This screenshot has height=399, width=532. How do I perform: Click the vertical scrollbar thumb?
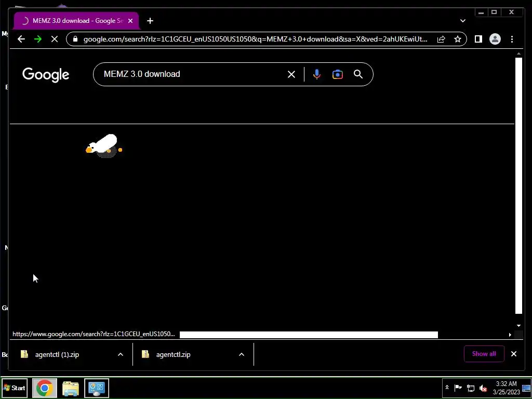pos(518,185)
